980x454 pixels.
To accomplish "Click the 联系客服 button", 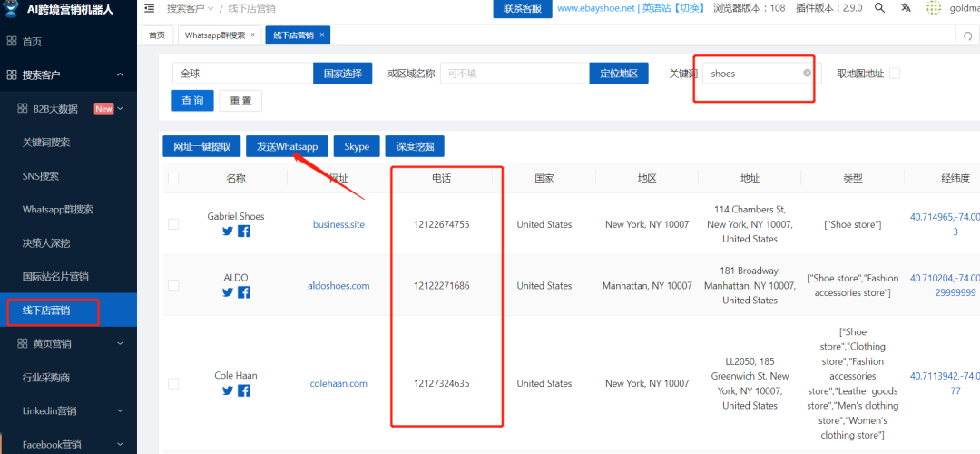I will pos(523,9).
